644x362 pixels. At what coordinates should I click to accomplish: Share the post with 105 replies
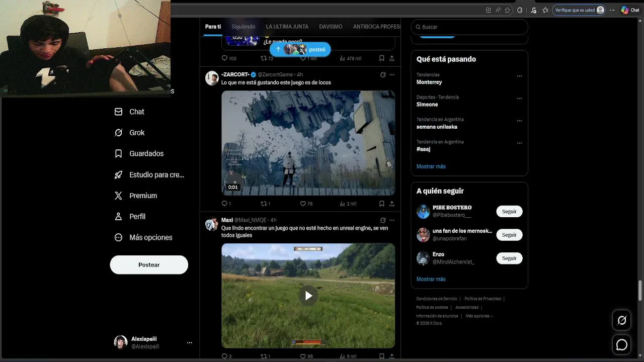(x=392, y=58)
